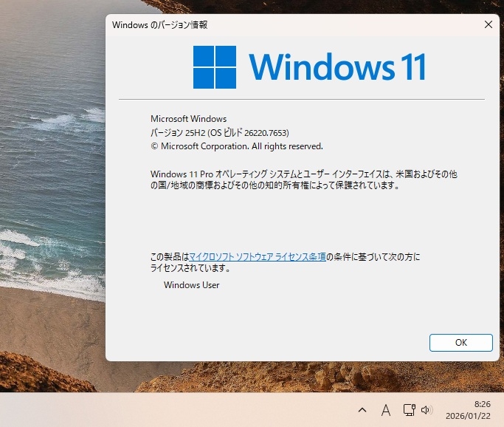
Task: Click the 'Windows User' licensee name
Action: pos(192,285)
